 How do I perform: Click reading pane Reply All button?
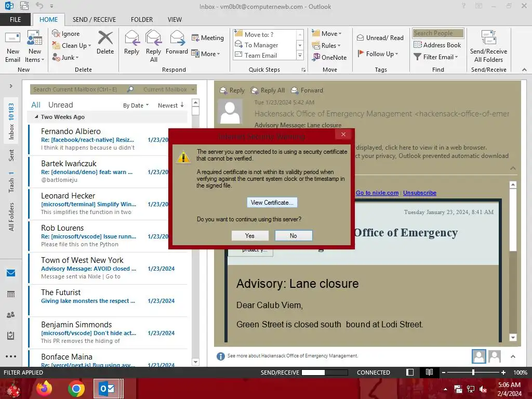point(268,90)
